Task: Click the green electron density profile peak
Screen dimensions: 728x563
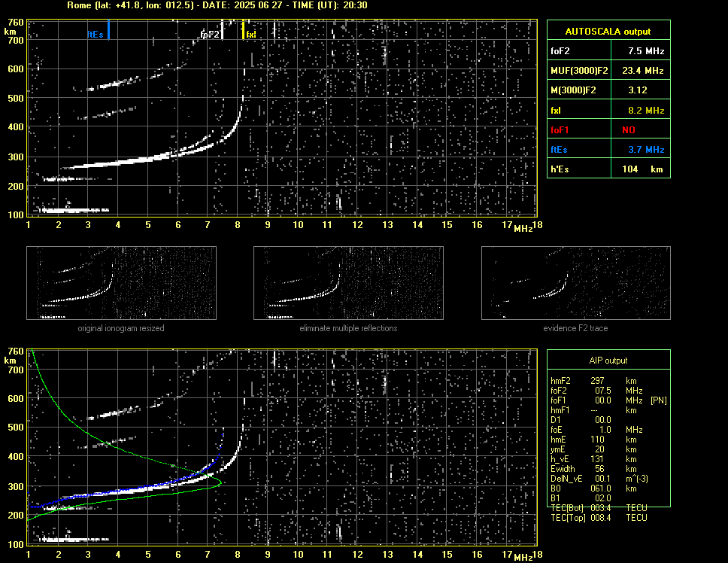Action: pyautogui.click(x=220, y=482)
